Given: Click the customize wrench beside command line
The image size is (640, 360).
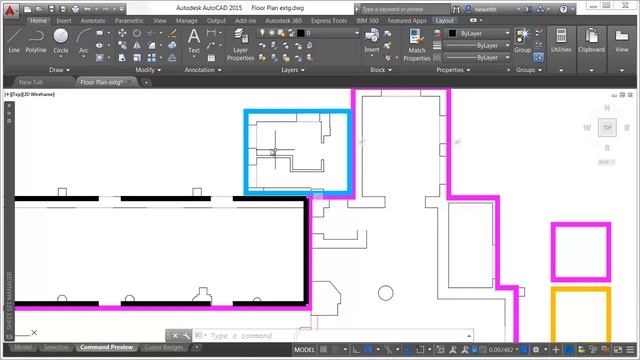Looking at the screenshot, I should click(187, 336).
